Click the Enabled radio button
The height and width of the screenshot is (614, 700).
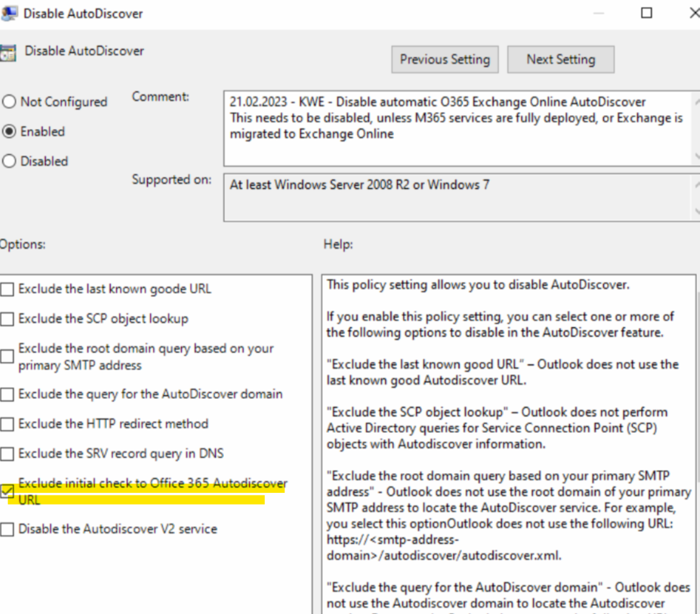pos(9,131)
